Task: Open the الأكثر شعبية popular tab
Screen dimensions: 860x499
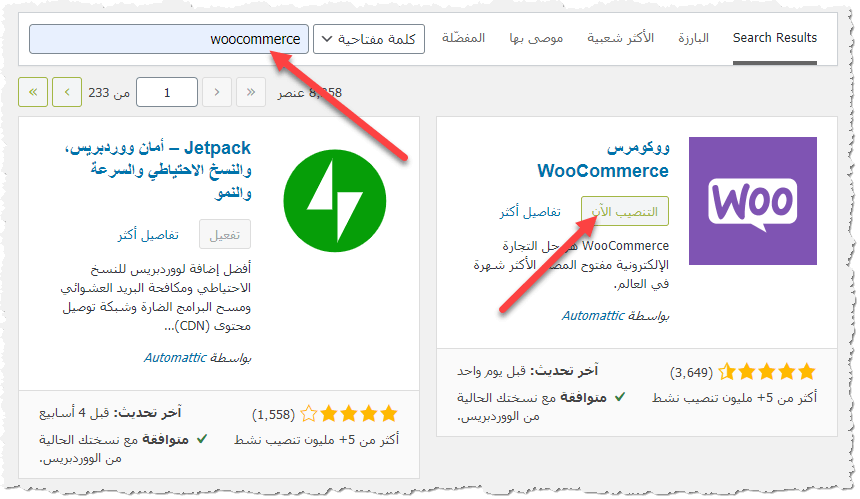Action: [620, 38]
